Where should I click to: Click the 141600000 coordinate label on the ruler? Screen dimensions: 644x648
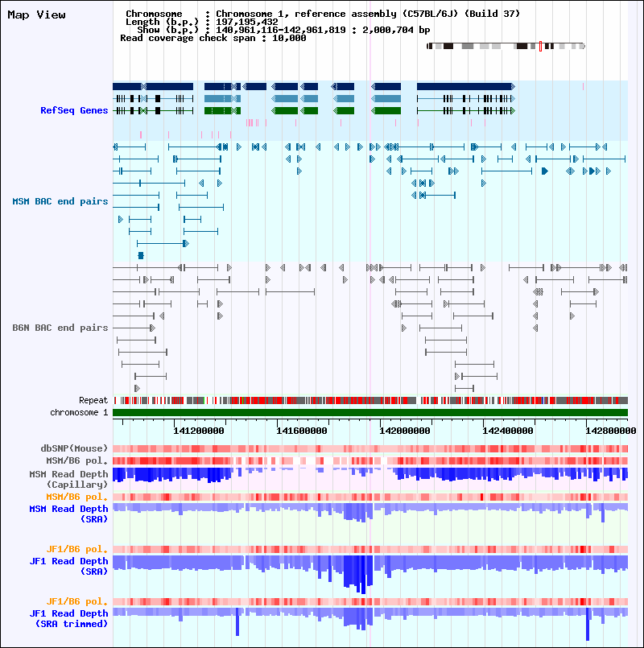301,431
